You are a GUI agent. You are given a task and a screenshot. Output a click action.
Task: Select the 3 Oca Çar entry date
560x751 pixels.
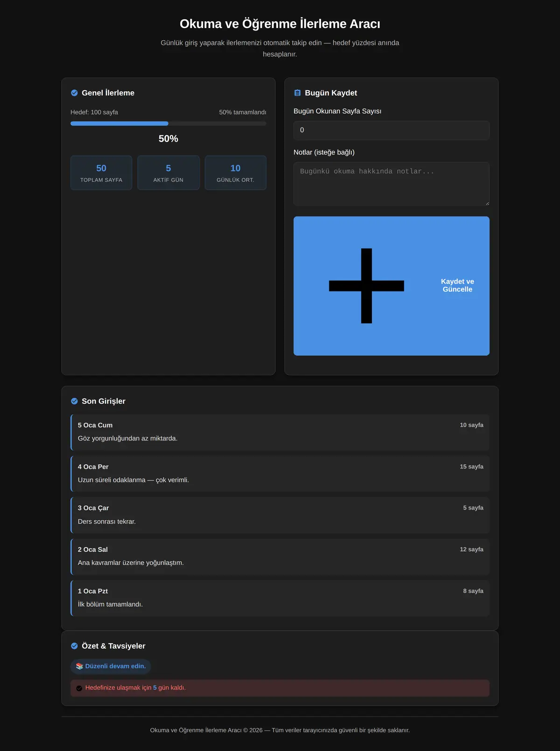tap(93, 508)
